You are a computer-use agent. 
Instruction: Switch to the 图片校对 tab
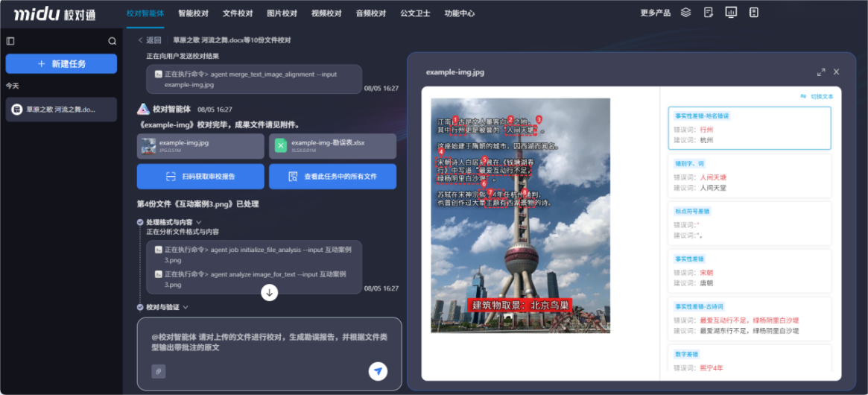pyautogui.click(x=282, y=13)
